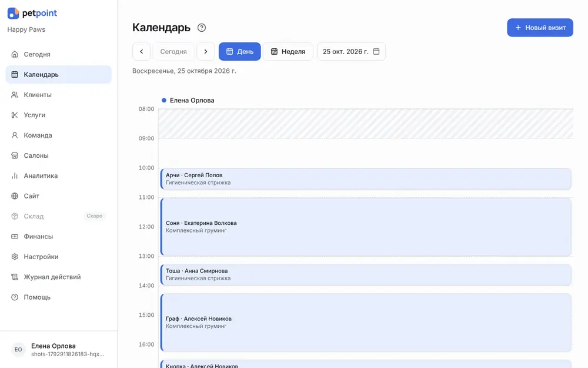Open the Сегодня sidebar menu item
Screen dimensions: 588x368
coord(58,54)
